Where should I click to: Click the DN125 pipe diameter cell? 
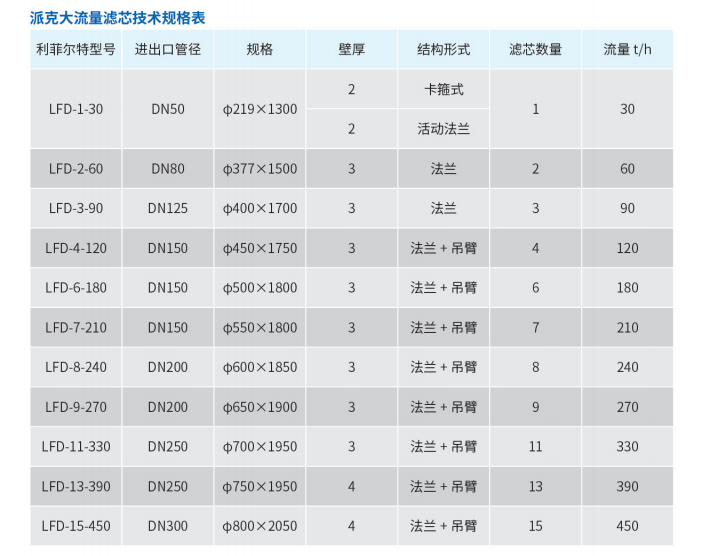pos(167,208)
